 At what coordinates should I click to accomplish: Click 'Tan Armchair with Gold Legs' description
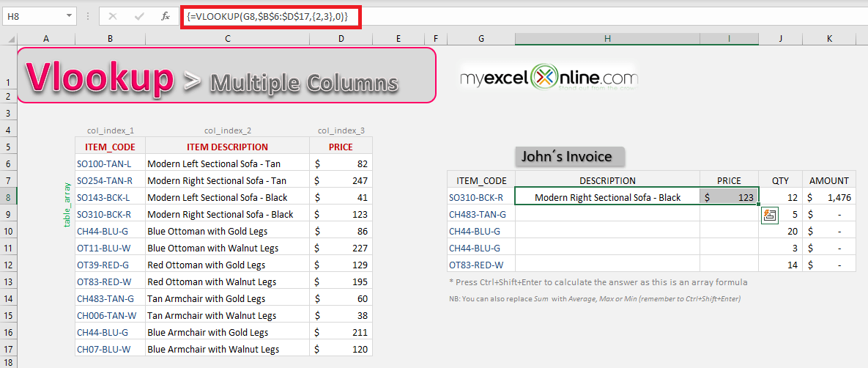point(227,298)
